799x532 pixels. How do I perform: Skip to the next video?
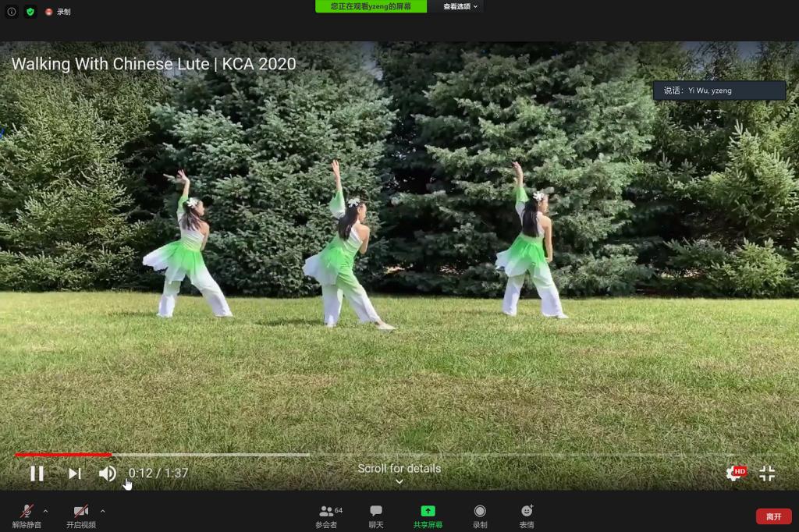[74, 473]
